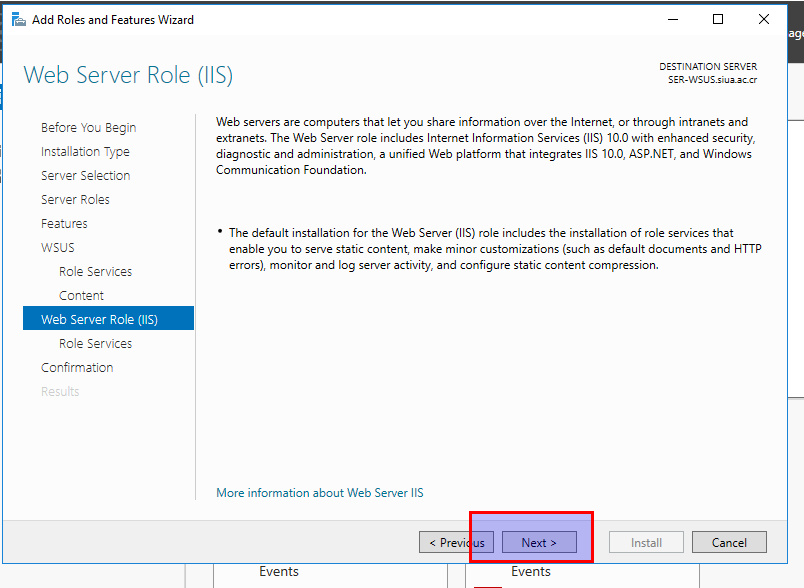Open the Features step in the sidebar
This screenshot has height=588, width=804.
64,224
